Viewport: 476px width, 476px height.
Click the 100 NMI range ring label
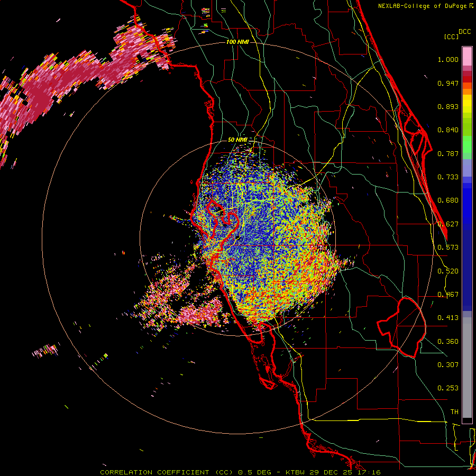[x=237, y=42]
